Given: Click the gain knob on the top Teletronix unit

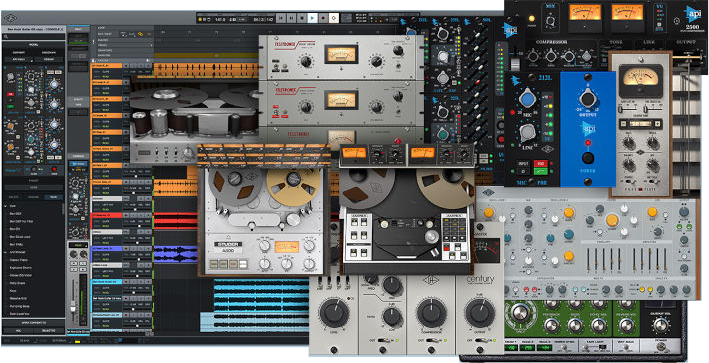Looking at the screenshot, I should [307, 61].
